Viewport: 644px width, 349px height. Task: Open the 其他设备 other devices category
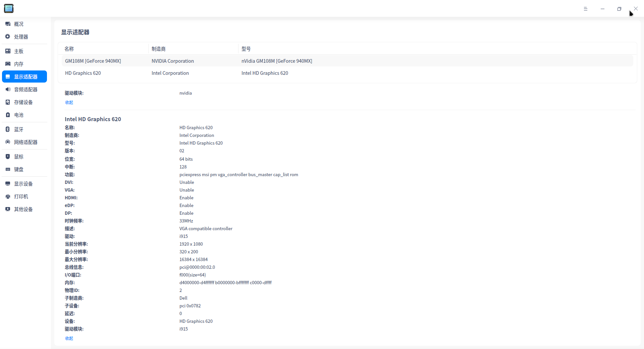pyautogui.click(x=24, y=209)
